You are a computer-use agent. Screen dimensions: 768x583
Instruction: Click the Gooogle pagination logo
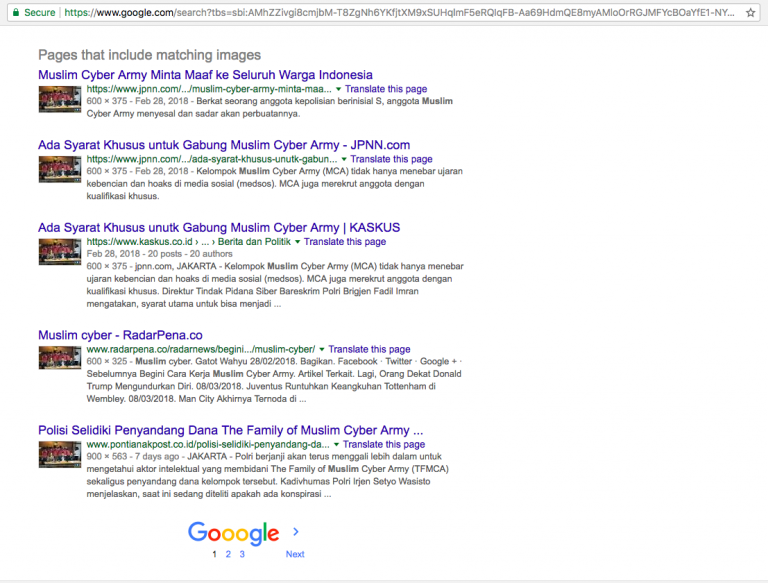(x=234, y=533)
